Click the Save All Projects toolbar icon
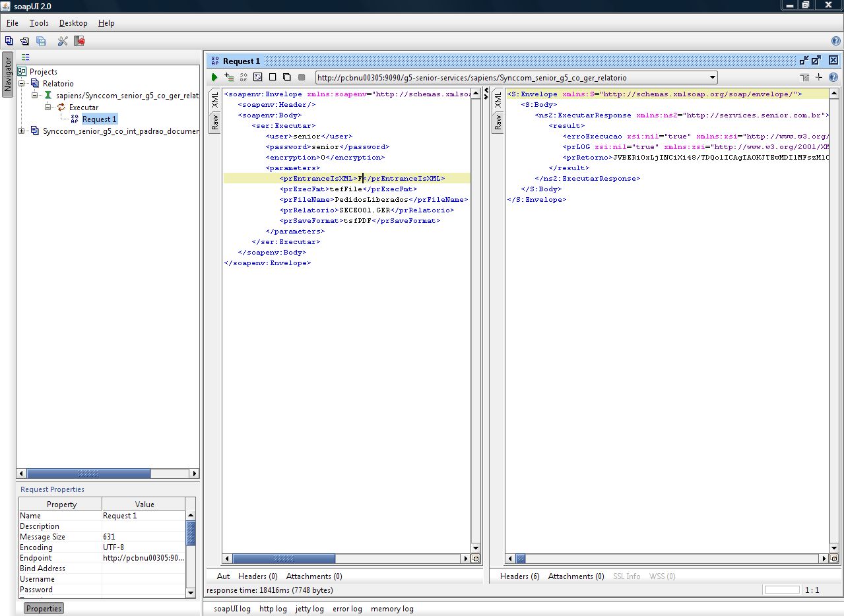Viewport: 844px width, 616px height. [41, 41]
